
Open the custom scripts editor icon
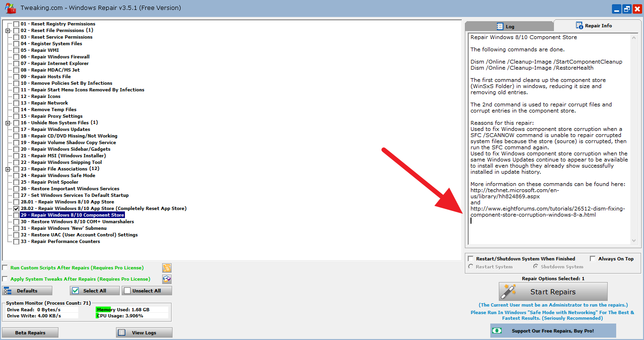167,268
